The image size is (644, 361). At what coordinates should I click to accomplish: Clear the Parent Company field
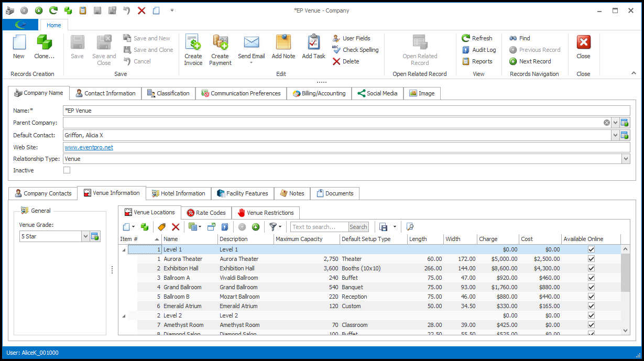click(607, 123)
